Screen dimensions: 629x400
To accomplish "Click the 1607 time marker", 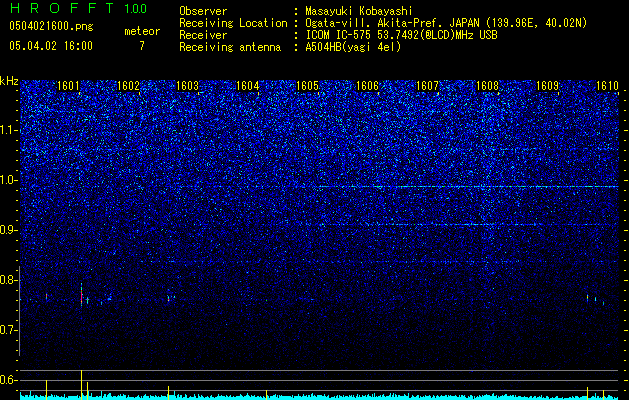I will [x=427, y=86].
